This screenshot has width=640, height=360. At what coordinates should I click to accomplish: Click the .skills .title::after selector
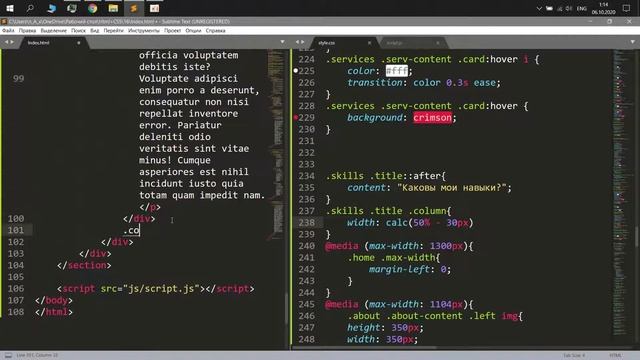tap(385, 176)
